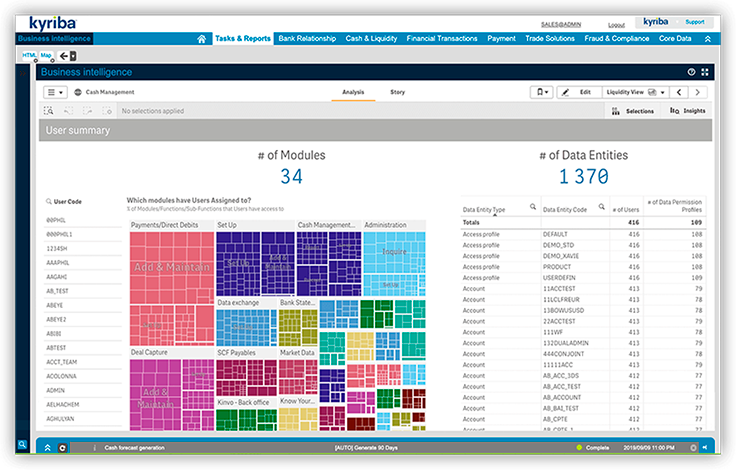Switch to the Story tab
Image resolution: width=736 pixels, height=470 pixels.
click(x=397, y=92)
